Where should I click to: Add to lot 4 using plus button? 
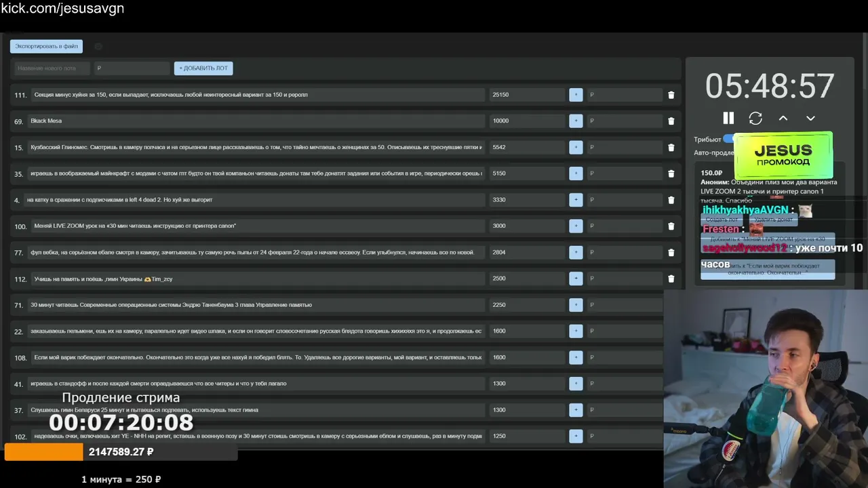576,200
